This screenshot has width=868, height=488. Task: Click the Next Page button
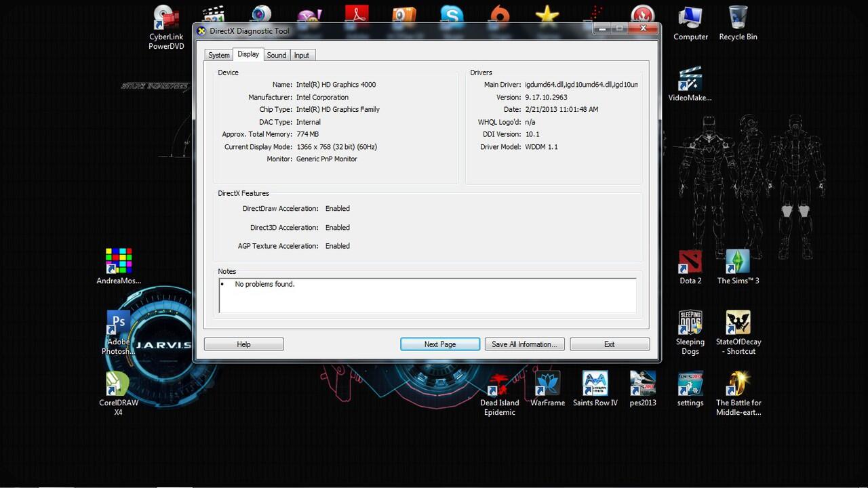click(440, 344)
